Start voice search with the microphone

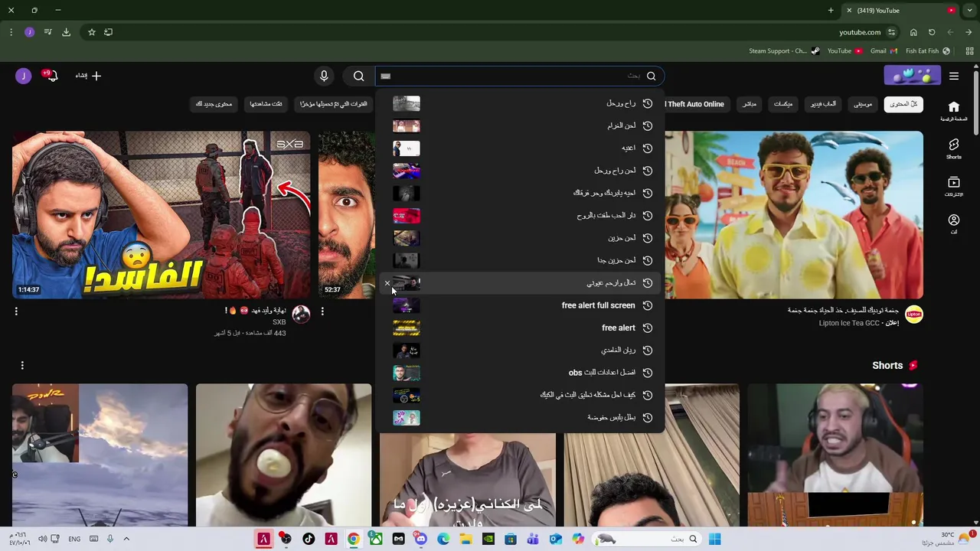pyautogui.click(x=324, y=76)
